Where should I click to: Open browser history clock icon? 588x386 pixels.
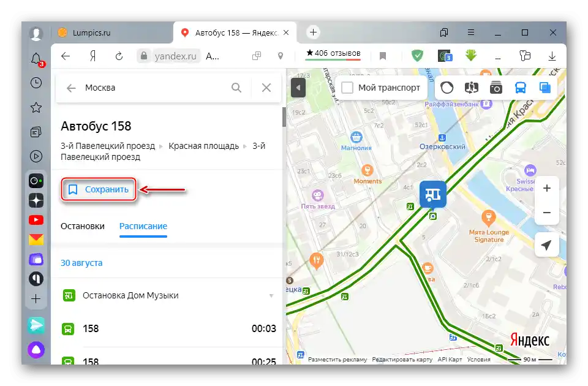coord(36,83)
